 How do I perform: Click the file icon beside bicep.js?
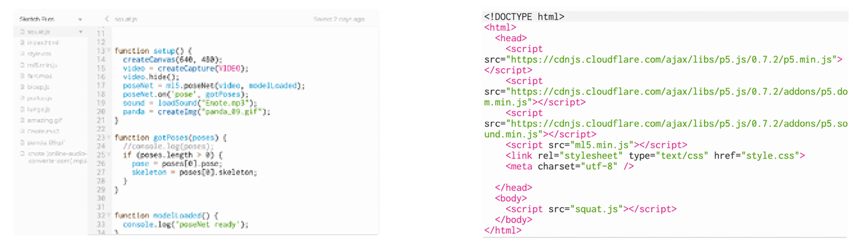click(22, 87)
